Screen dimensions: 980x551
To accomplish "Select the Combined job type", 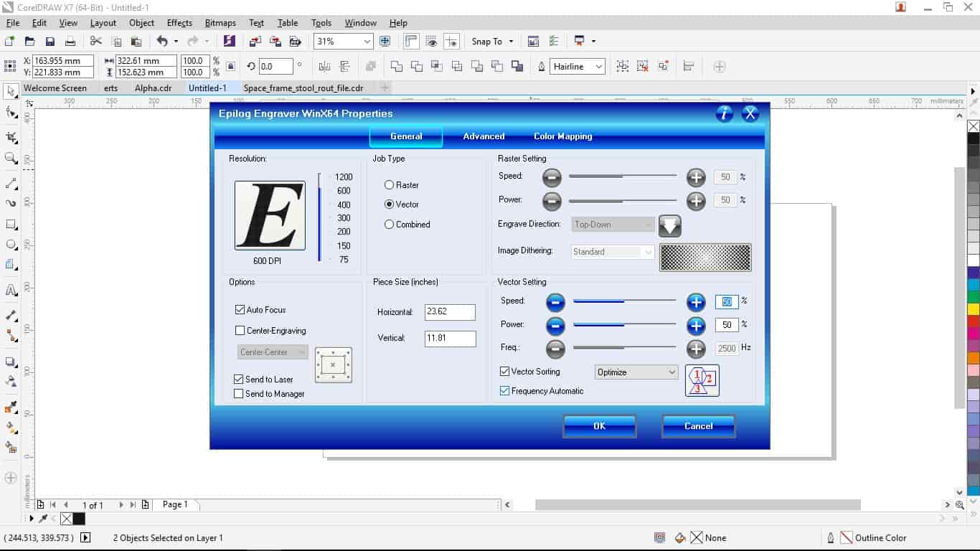I will [407, 225].
